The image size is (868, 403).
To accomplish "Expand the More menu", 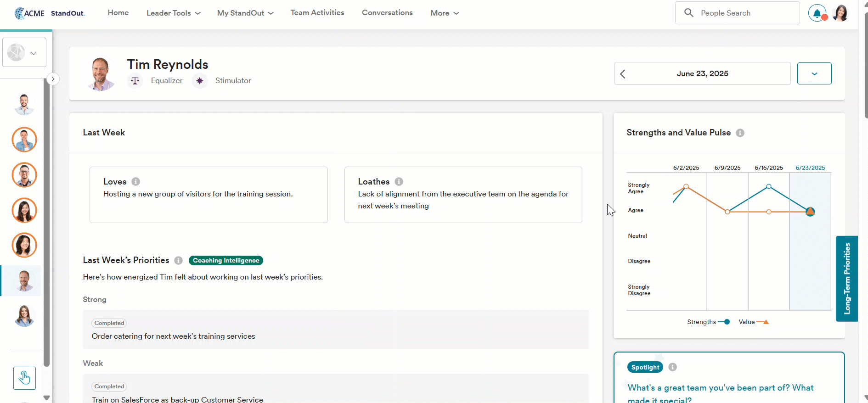I will (445, 13).
